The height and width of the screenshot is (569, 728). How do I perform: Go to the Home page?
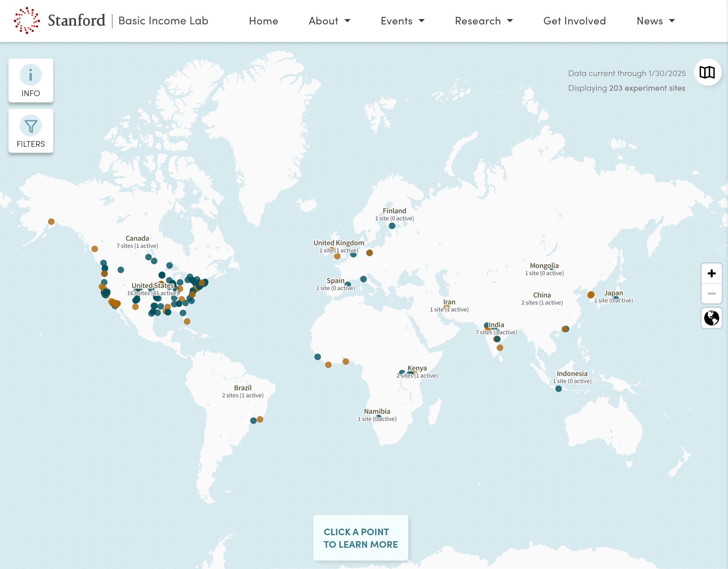pyautogui.click(x=263, y=21)
